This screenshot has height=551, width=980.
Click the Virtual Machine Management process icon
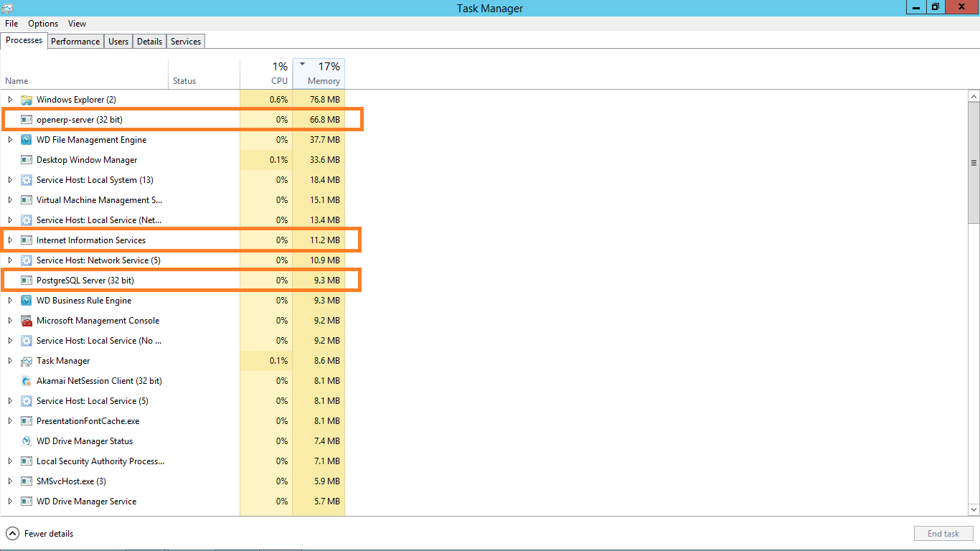tap(27, 200)
